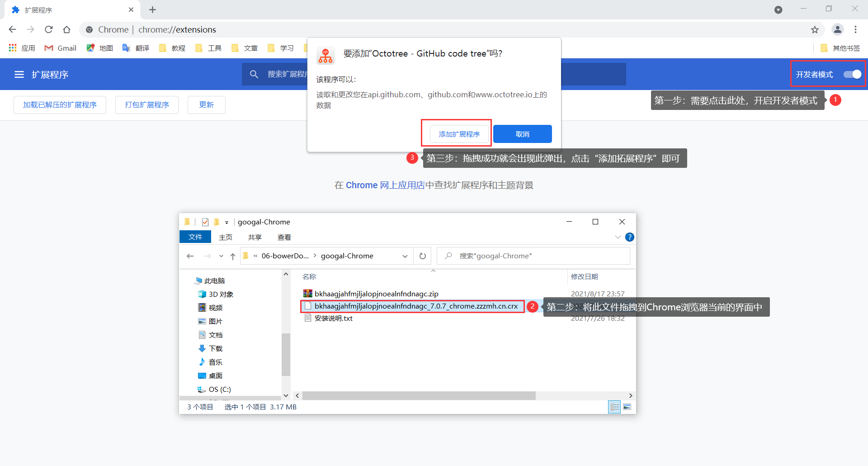Click 取消 in the Octotree dialog
Viewport: 868px width, 466px height.
point(523,134)
